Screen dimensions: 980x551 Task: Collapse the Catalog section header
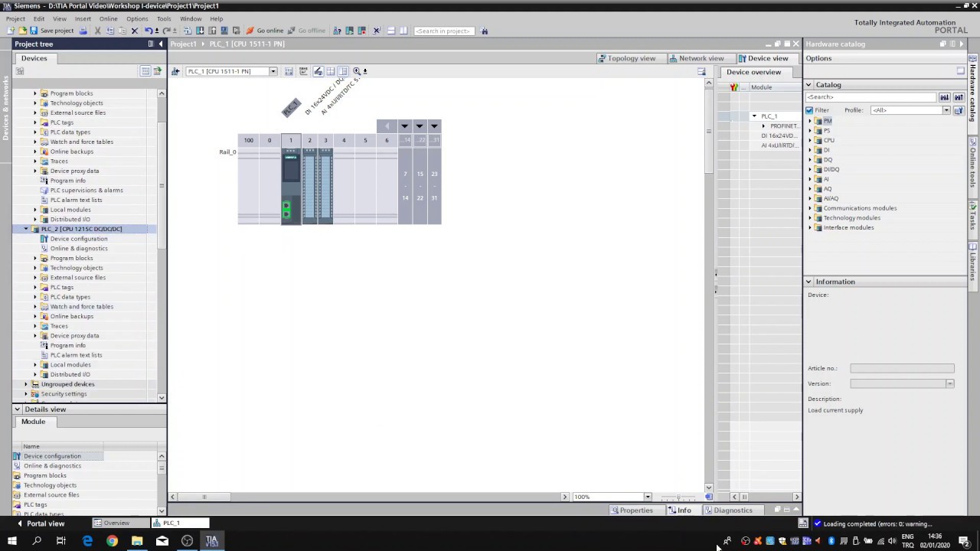coord(808,85)
